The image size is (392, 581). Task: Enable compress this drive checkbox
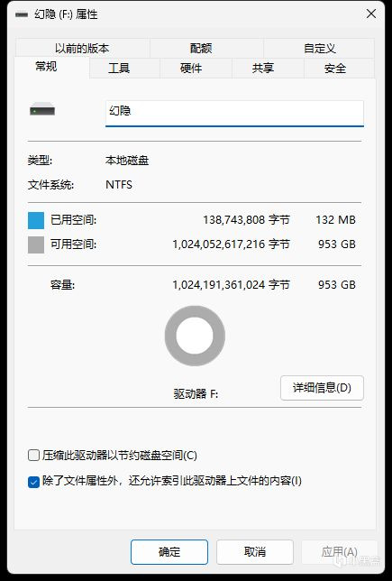(x=33, y=455)
